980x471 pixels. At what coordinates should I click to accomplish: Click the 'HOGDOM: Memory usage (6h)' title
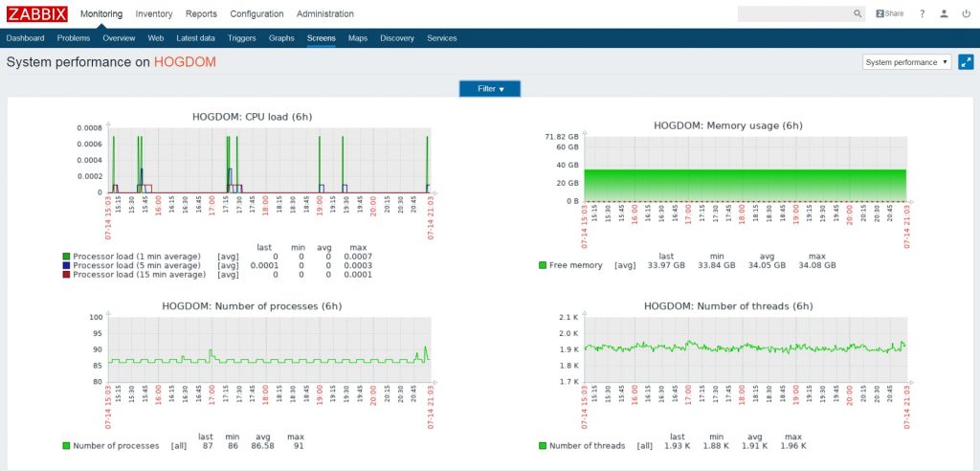coord(728,125)
